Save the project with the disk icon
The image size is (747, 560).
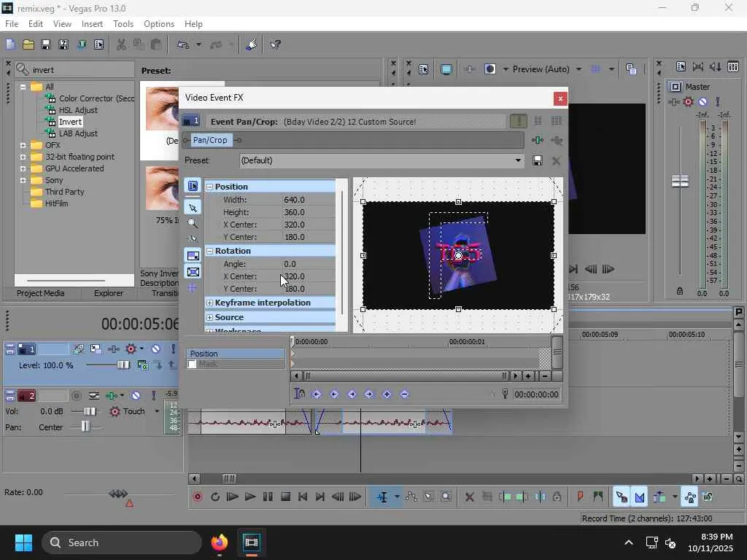[46, 44]
